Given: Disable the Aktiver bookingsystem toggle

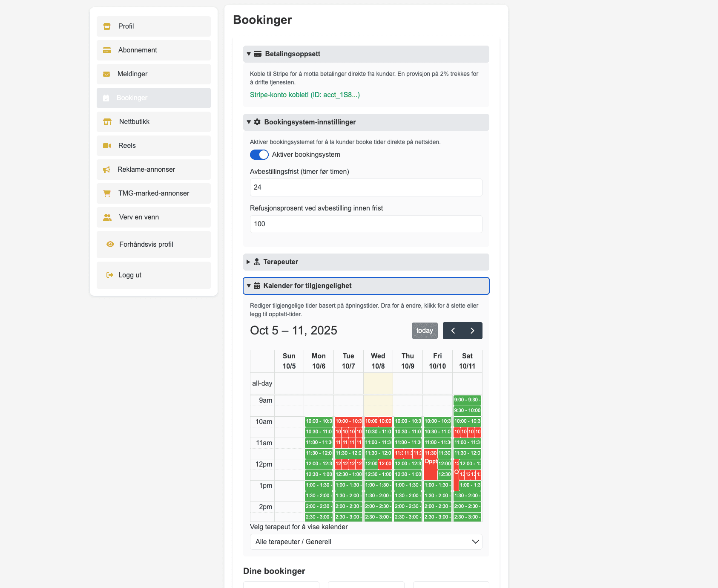Looking at the screenshot, I should point(259,155).
